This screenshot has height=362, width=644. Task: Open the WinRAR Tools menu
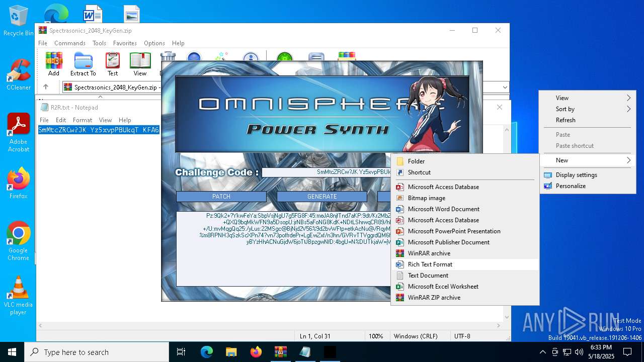(99, 43)
